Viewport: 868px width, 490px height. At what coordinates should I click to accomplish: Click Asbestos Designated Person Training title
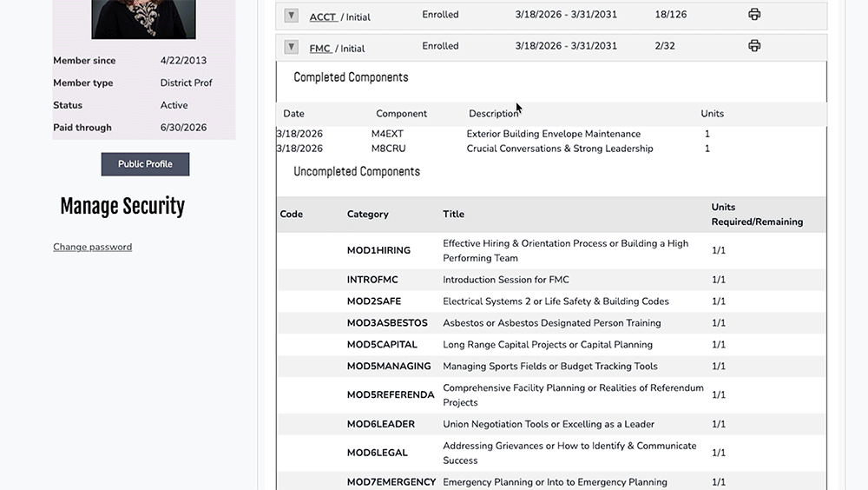pos(552,323)
